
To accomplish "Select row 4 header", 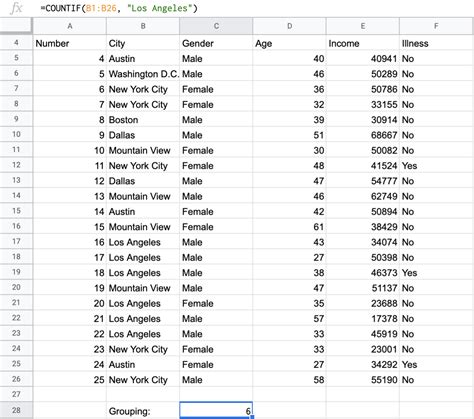I will [x=16, y=43].
